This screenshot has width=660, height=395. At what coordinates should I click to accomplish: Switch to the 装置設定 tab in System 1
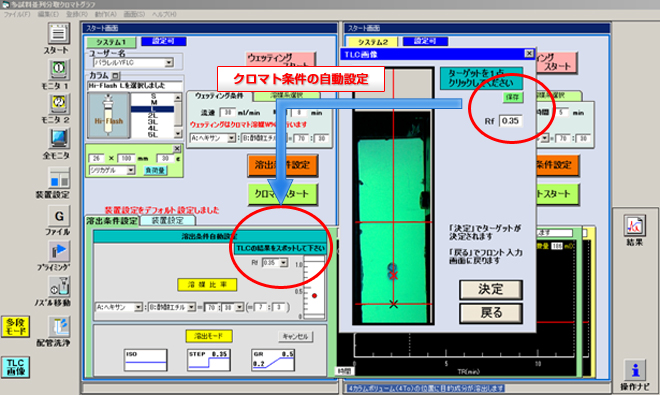[x=168, y=221]
